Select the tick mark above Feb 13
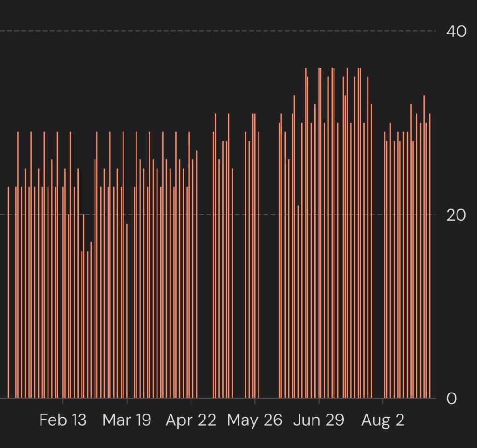The height and width of the screenshot is (448, 477). [63, 401]
